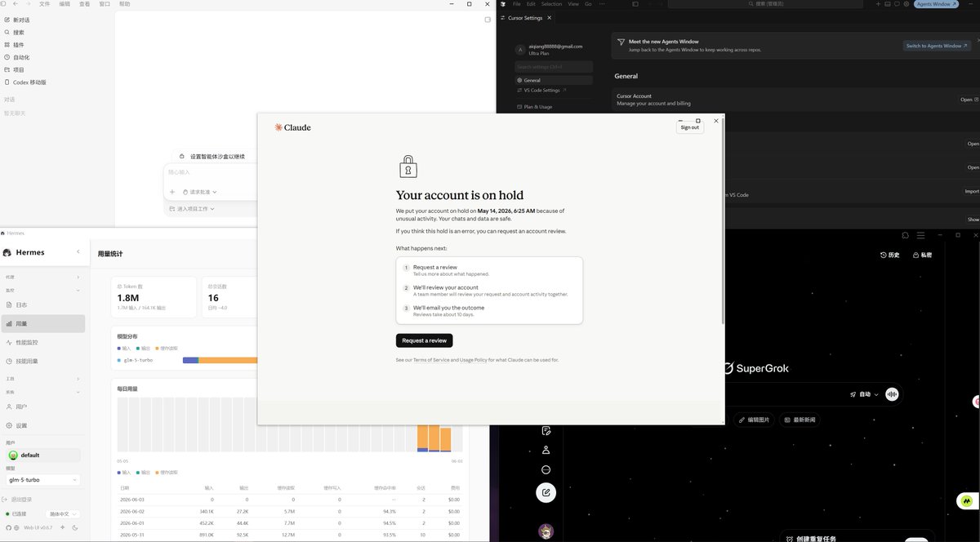Click the Import button in Cursor settings
Screen dimensions: 980x542
[x=972, y=192]
